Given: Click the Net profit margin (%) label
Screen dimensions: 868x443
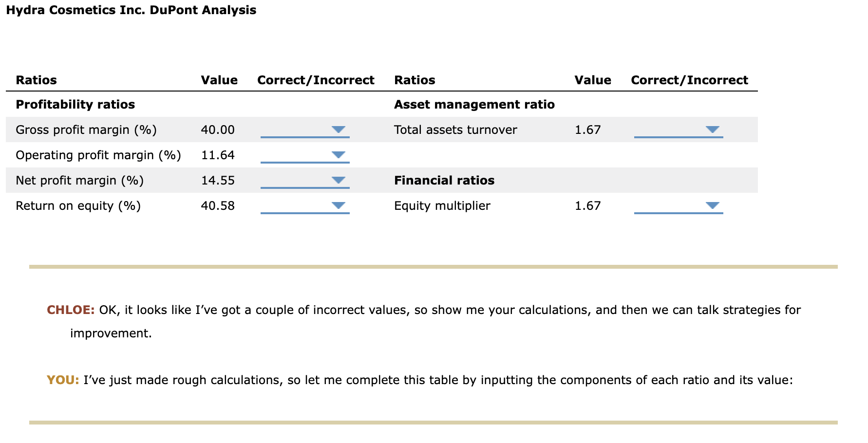Looking at the screenshot, I should click(x=80, y=181).
